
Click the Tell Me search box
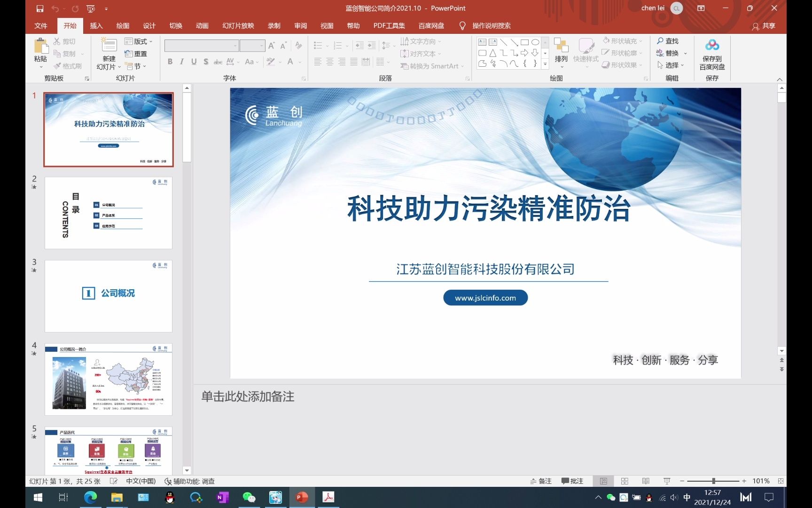[x=491, y=25]
